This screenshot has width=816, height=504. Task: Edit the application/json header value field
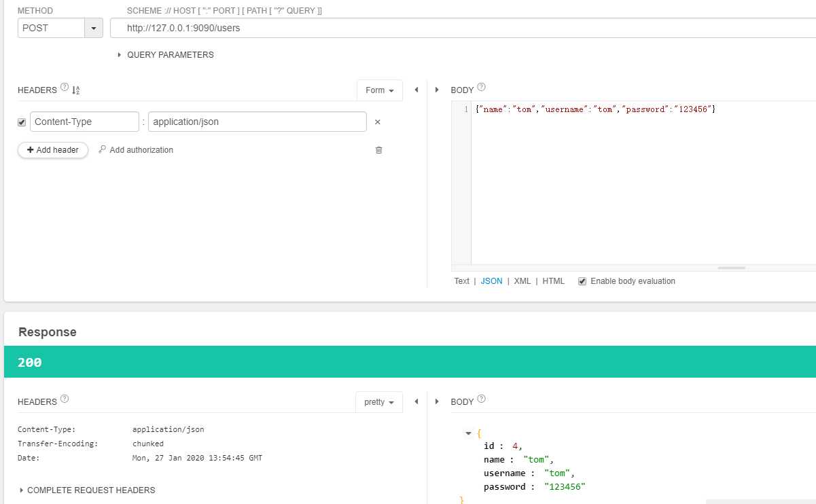pos(257,122)
